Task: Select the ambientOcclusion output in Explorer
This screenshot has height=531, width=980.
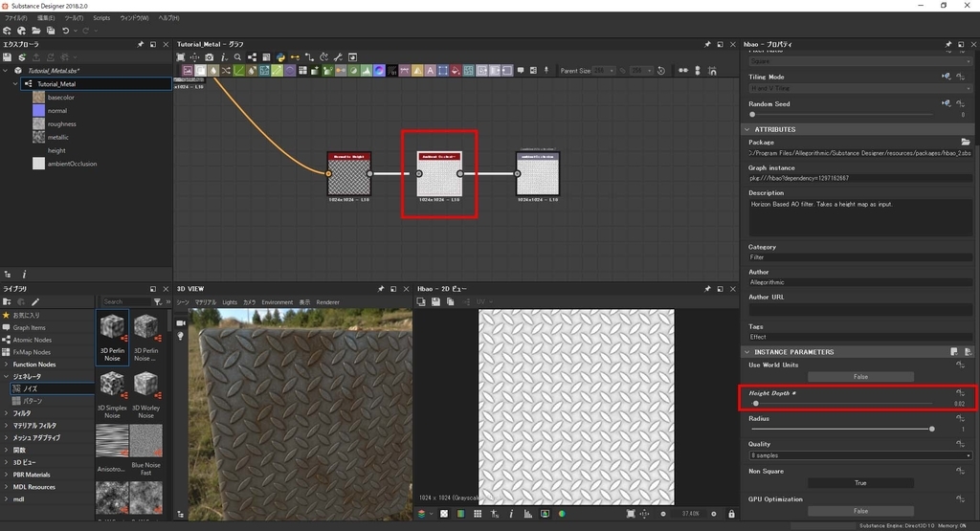Action: [x=72, y=164]
